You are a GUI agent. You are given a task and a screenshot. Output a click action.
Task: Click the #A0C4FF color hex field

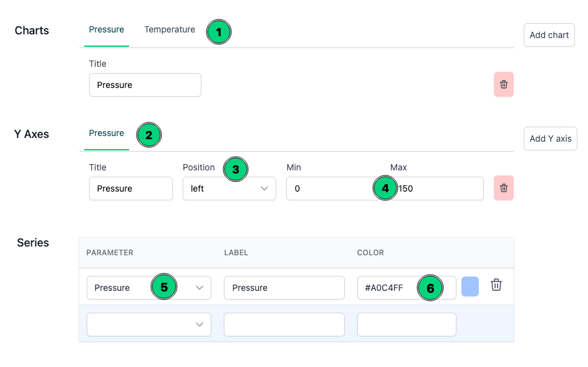[x=387, y=288]
